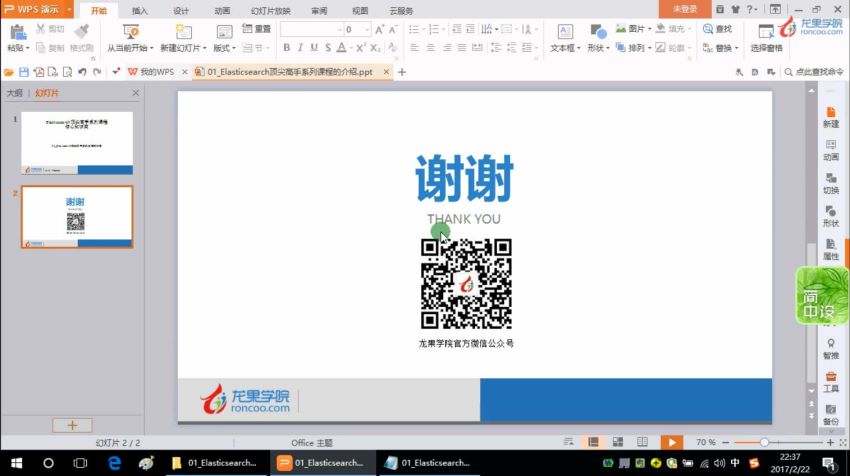Select the first slide thumbnail
This screenshot has width=850, height=476.
click(77, 143)
